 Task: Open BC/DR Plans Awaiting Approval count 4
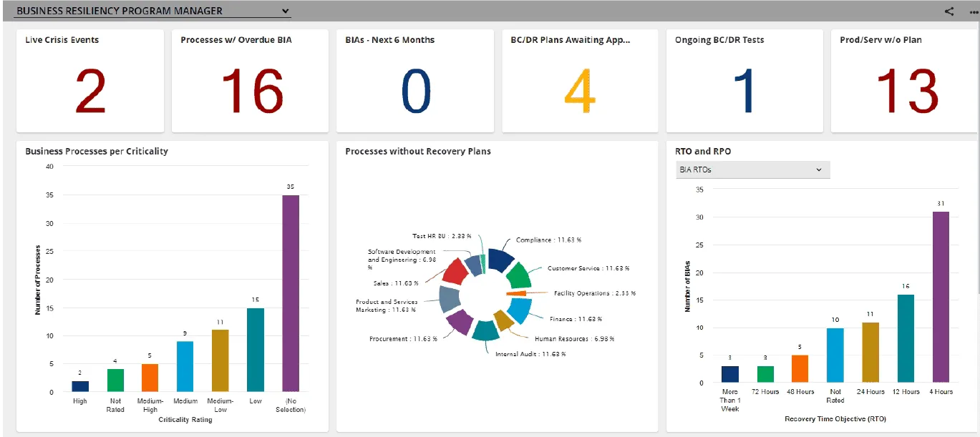(x=580, y=92)
